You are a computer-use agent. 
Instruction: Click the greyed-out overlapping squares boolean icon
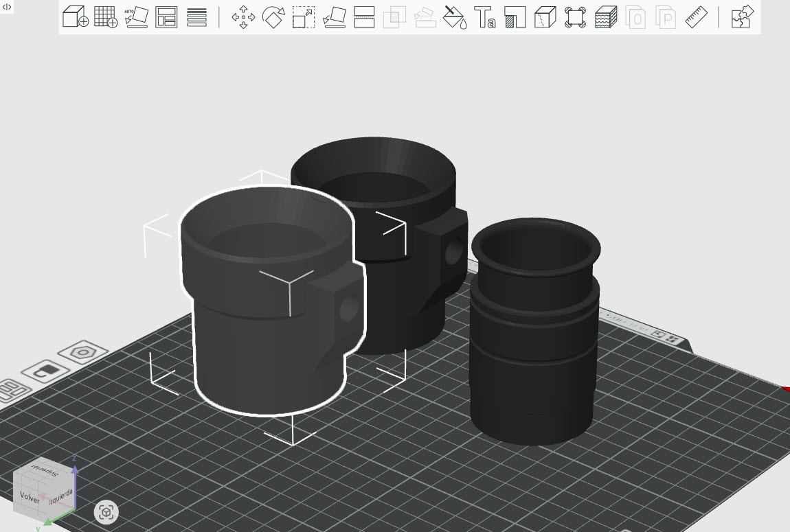(x=394, y=17)
